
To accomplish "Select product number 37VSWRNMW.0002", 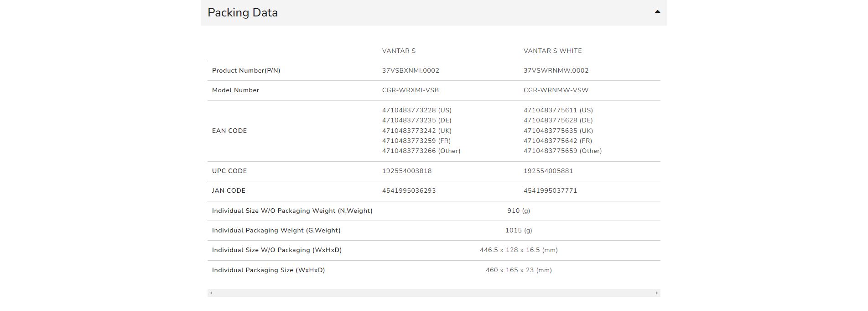I will [556, 71].
